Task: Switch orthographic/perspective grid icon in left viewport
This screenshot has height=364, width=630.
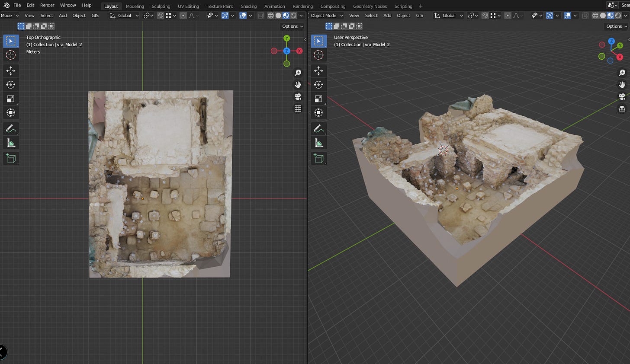Action: tap(298, 109)
